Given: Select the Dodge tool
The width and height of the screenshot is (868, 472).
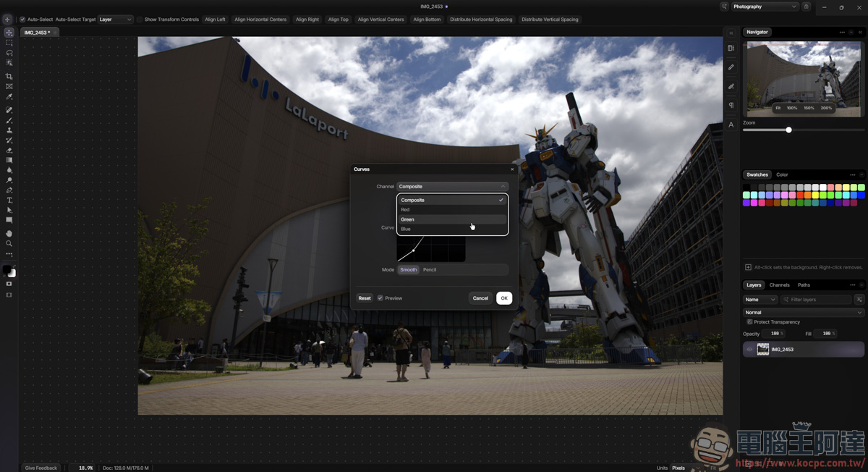Looking at the screenshot, I should (x=9, y=180).
